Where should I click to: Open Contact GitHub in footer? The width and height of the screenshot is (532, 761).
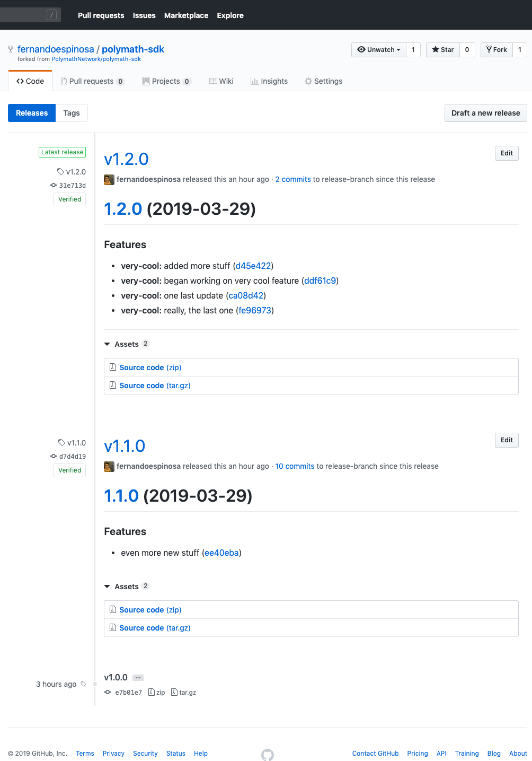[x=375, y=754]
